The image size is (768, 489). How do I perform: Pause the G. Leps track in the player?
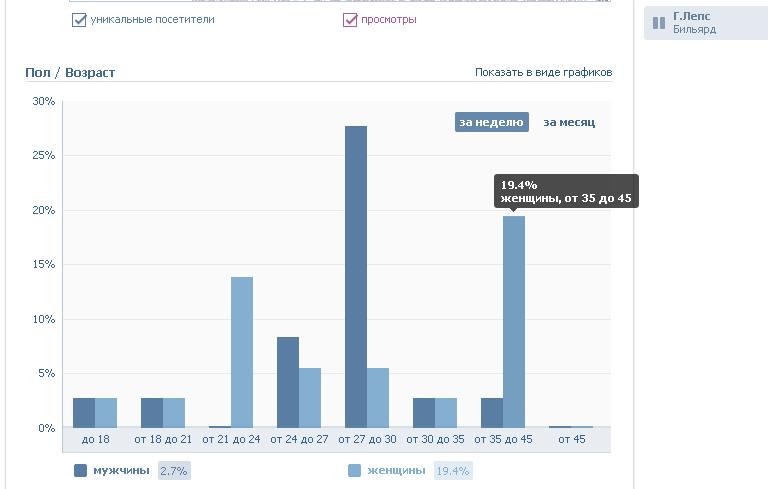point(659,23)
